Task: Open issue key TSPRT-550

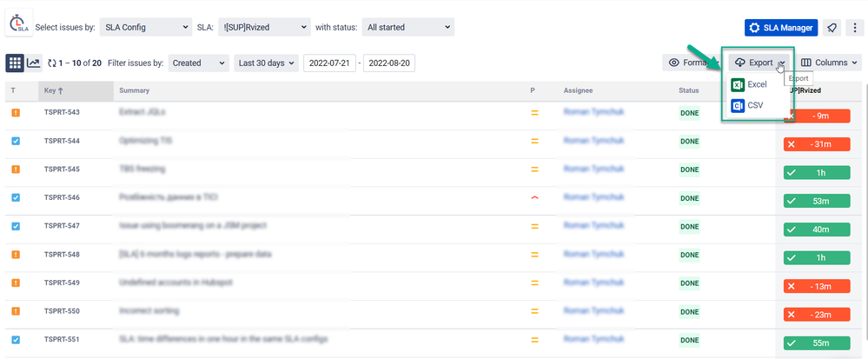Action: 62,311
